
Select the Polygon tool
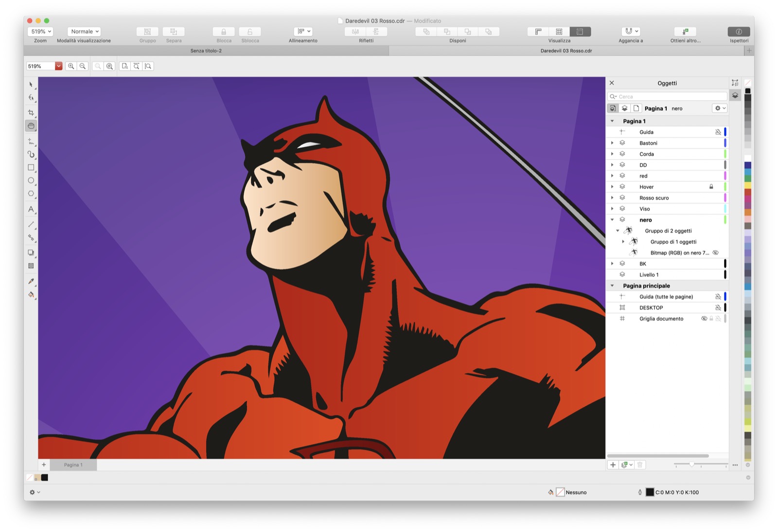click(31, 193)
